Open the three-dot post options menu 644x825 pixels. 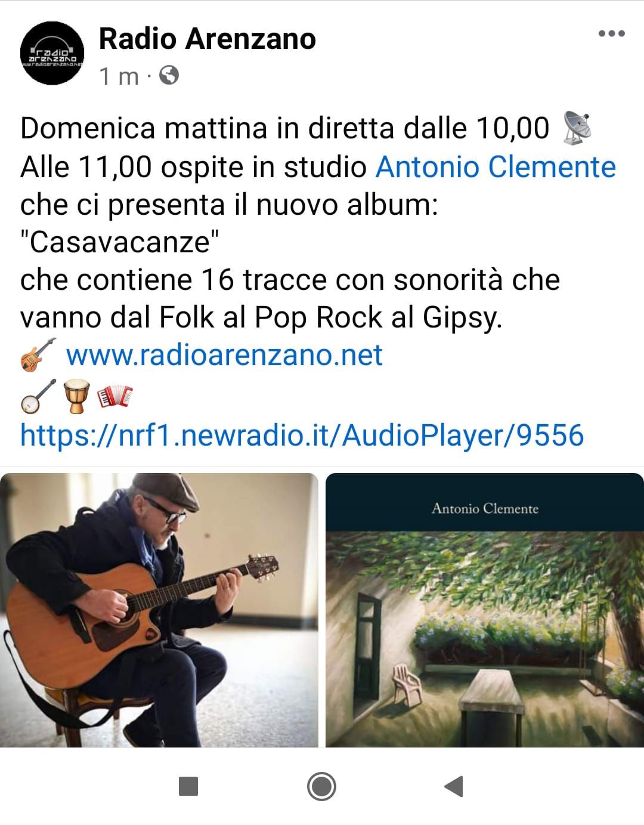(x=611, y=33)
